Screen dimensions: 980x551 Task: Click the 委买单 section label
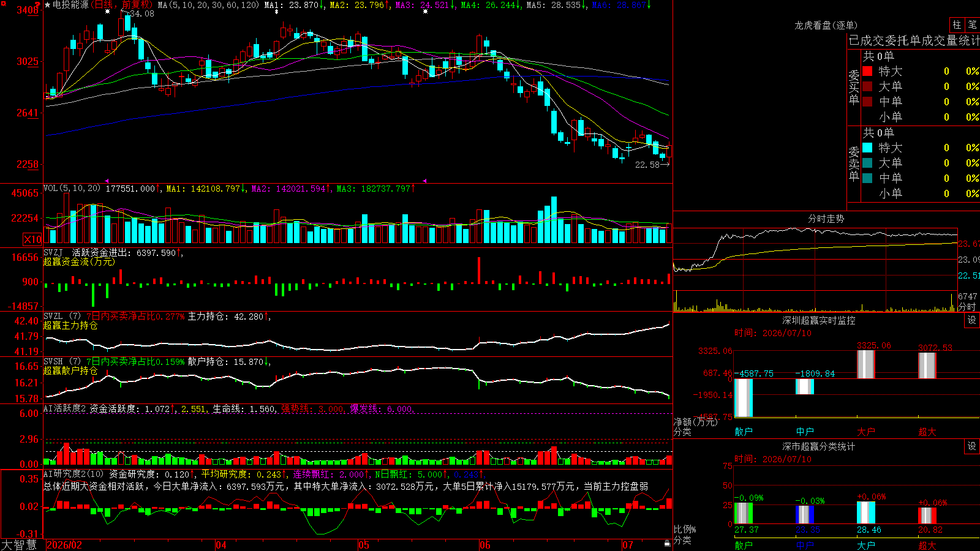(854, 87)
